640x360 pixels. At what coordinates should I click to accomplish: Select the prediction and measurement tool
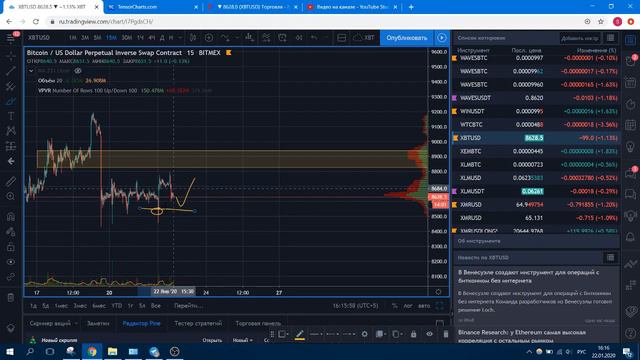[x=11, y=146]
